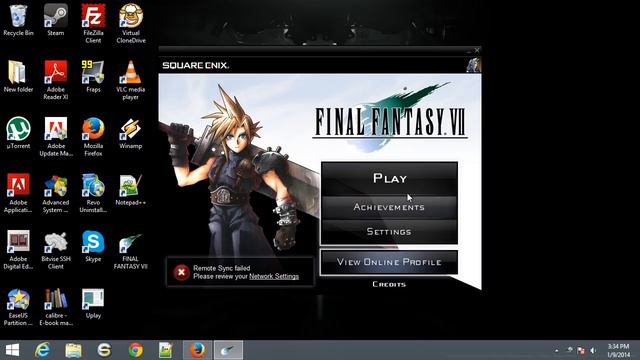Select the Adobe Application Manager shortcut
This screenshot has width=640, height=360.
pyautogui.click(x=18, y=193)
